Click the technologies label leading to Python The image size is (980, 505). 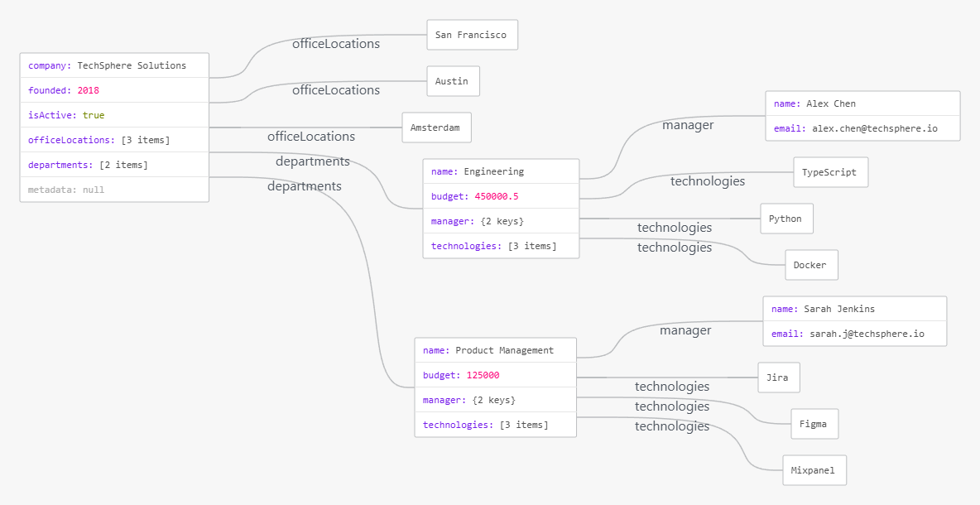(x=675, y=228)
